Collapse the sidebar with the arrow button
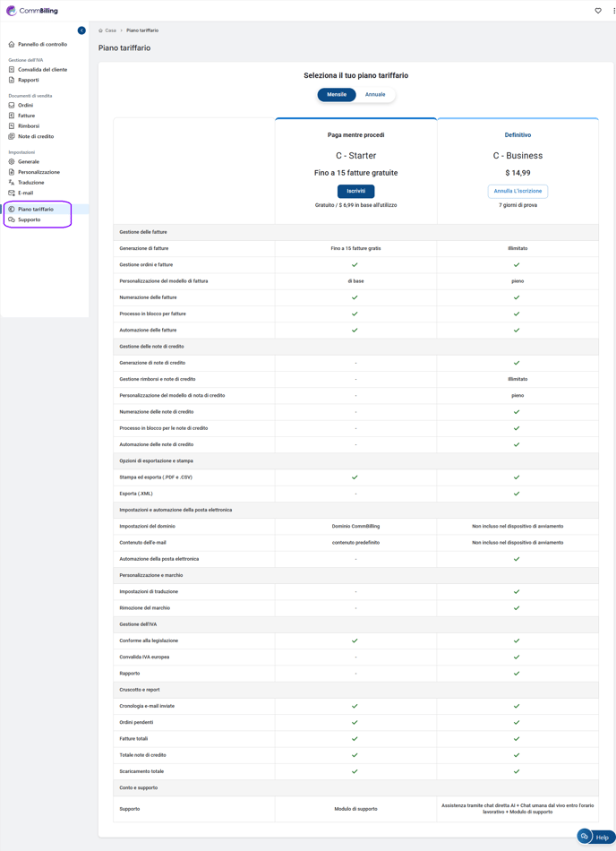This screenshot has height=851, width=616. click(x=81, y=30)
